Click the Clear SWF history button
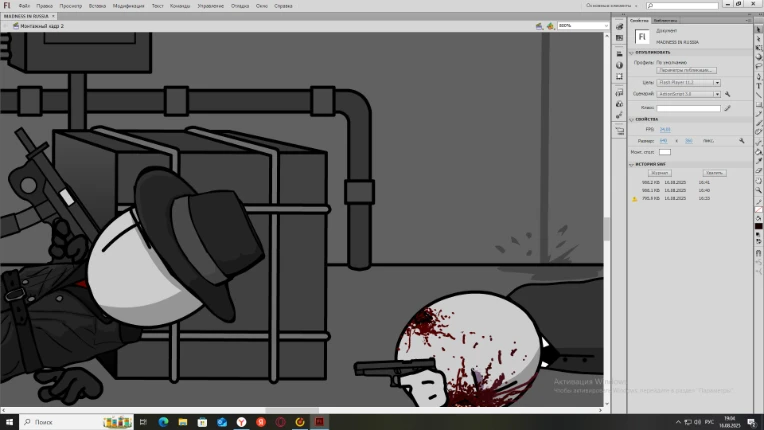Screen dimensions: 764x430 pyautogui.click(x=714, y=173)
